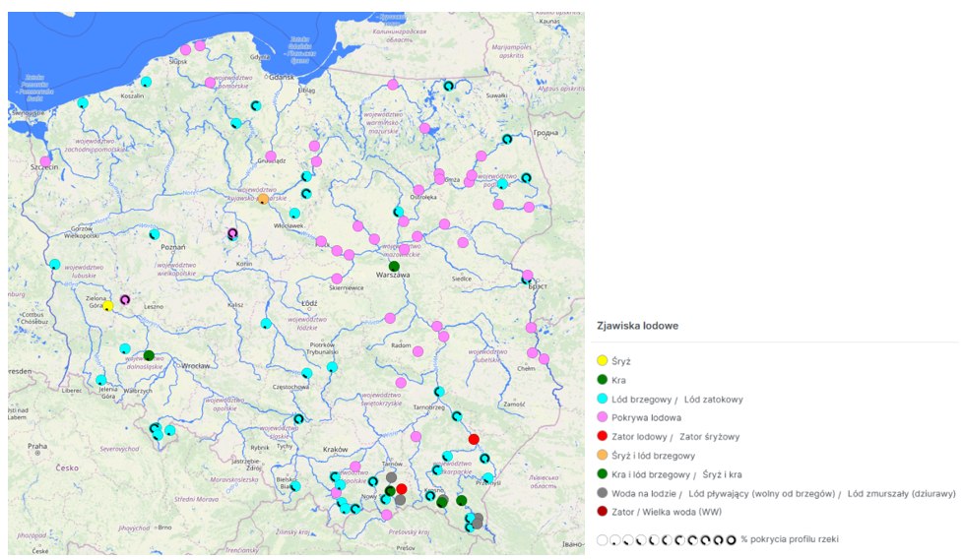This screenshot has height=560, width=963.
Task: Click the Zjawiska lodowe legend heading
Action: click(636, 325)
